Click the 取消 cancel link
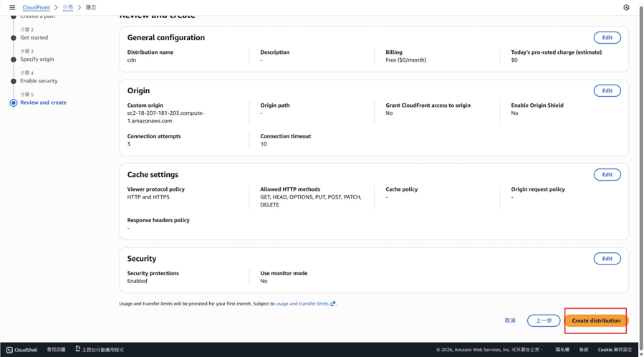This screenshot has height=357, width=644. [510, 320]
